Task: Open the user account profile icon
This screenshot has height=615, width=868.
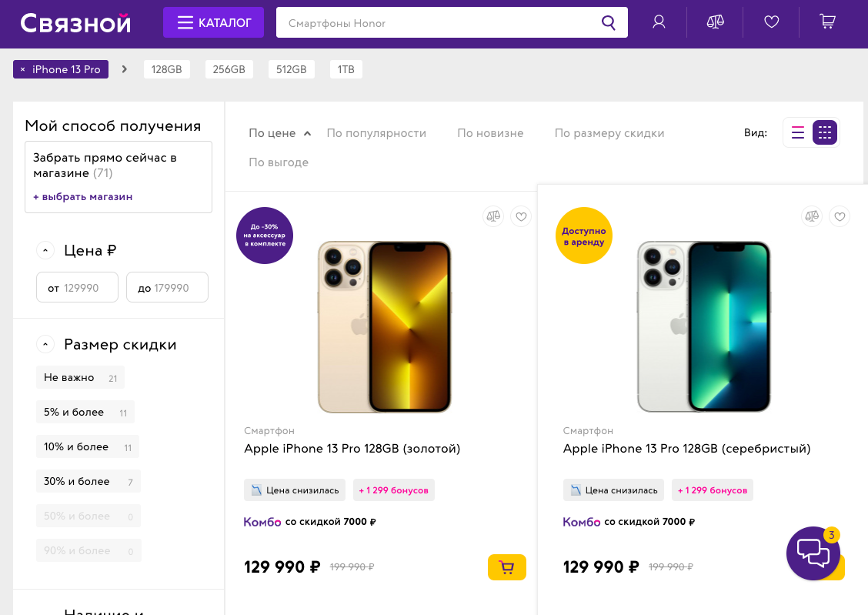Action: [x=659, y=22]
